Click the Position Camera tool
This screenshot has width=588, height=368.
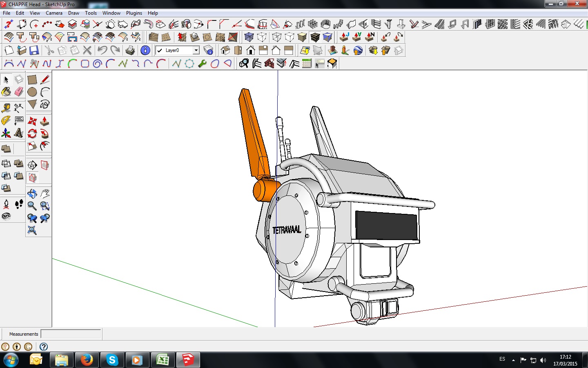(6, 204)
